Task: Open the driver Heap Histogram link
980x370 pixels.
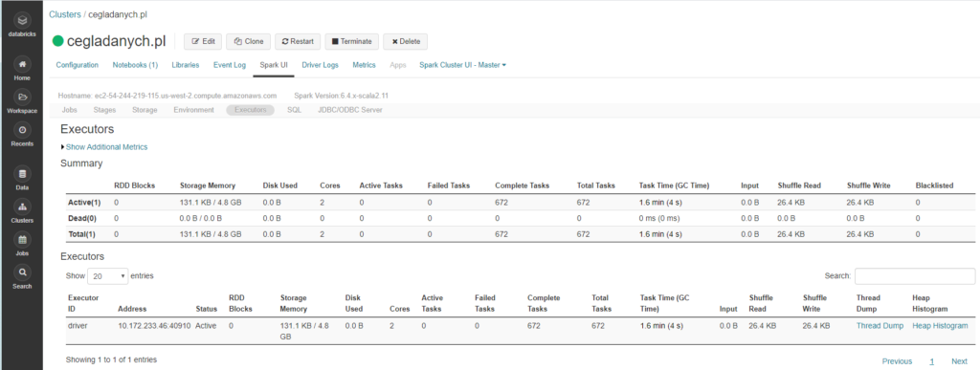Action: tap(940, 326)
